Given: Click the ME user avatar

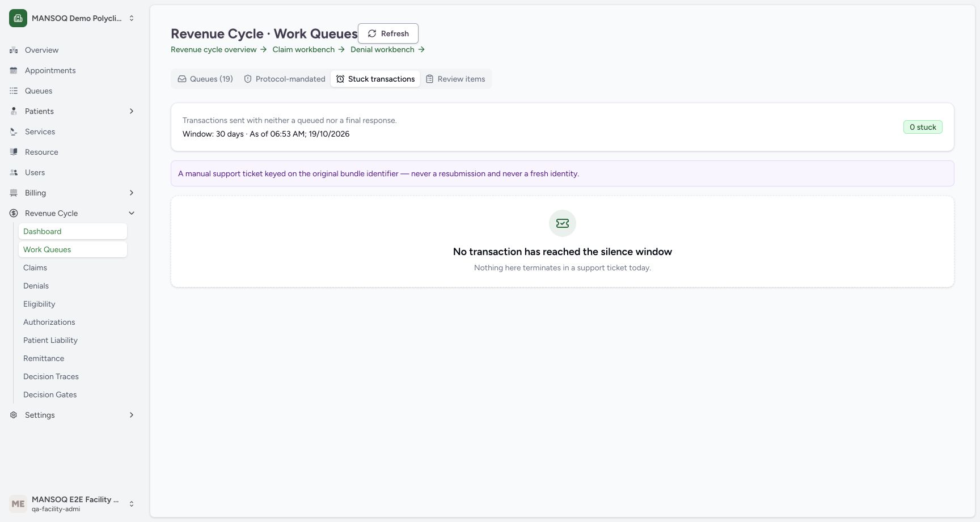Looking at the screenshot, I should [18, 503].
